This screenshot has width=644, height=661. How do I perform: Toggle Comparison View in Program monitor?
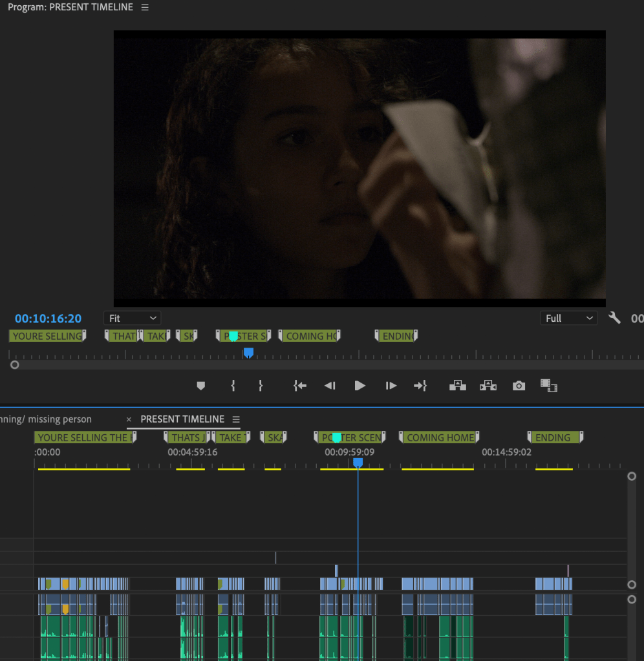click(549, 386)
